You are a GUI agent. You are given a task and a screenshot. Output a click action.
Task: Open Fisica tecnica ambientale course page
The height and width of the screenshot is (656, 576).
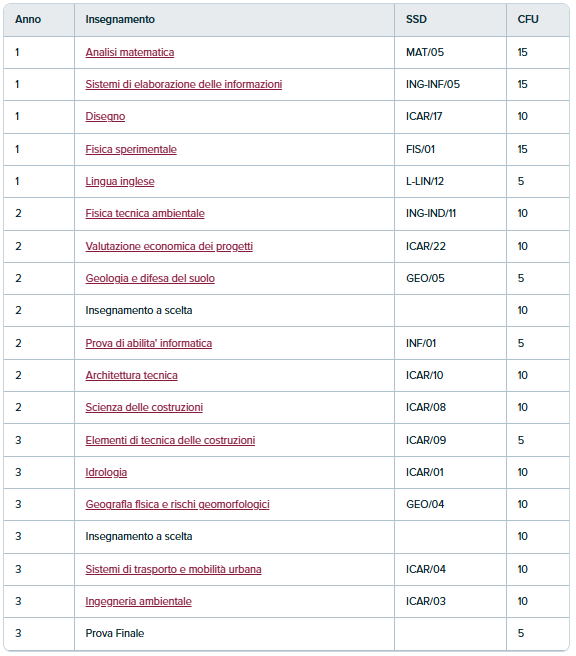tap(145, 213)
